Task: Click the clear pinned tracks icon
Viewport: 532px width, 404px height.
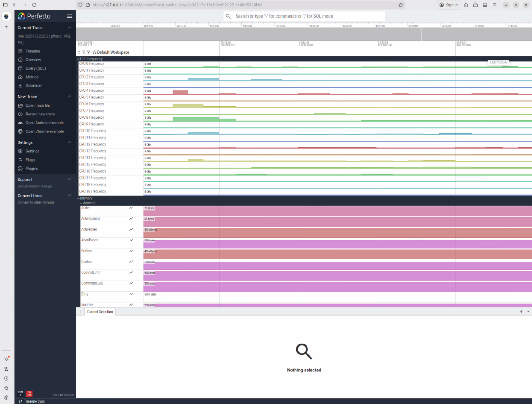Action: [84, 52]
